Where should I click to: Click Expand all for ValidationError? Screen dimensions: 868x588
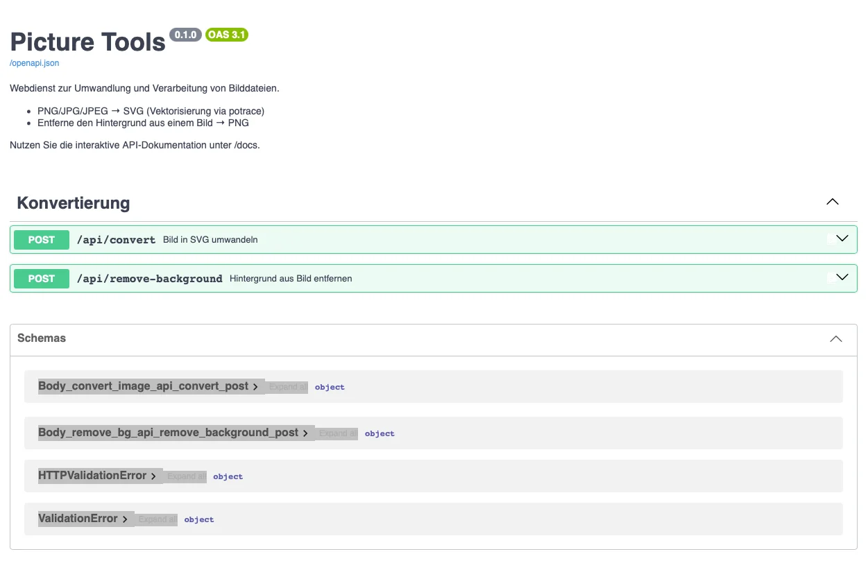(x=157, y=519)
